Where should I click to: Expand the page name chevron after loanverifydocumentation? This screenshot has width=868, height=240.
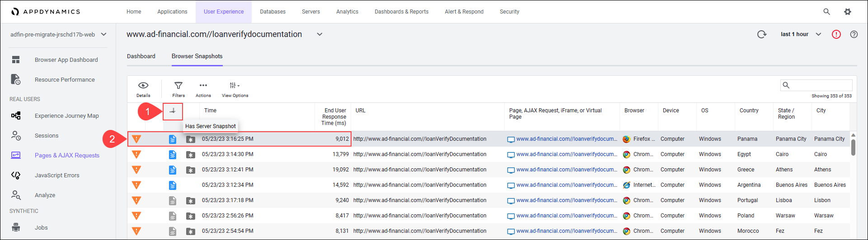[x=319, y=34]
